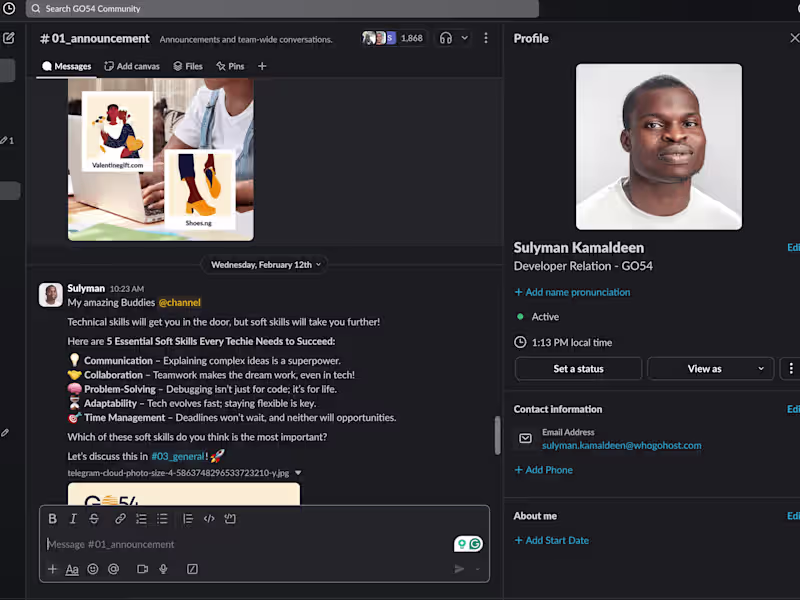Viewport: 800px width, 600px height.
Task: Toggle bold formatting in message composer
Action: 52,519
